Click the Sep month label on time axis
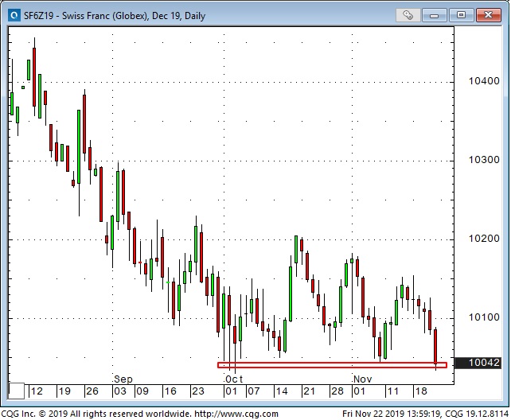The width and height of the screenshot is (511, 420). [123, 379]
